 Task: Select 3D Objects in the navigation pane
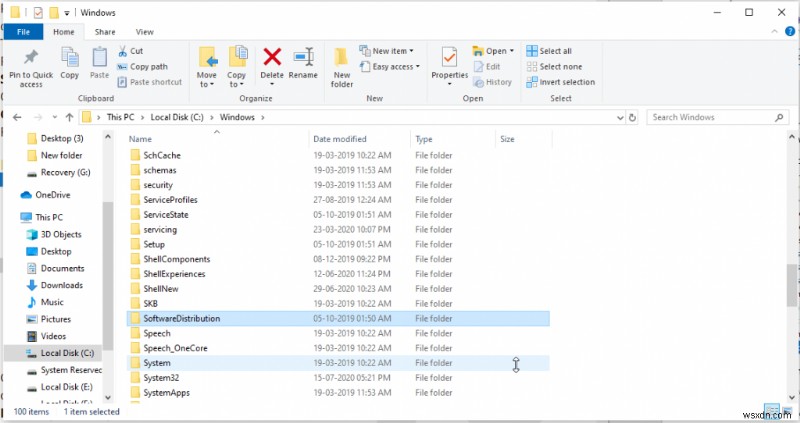click(x=61, y=234)
